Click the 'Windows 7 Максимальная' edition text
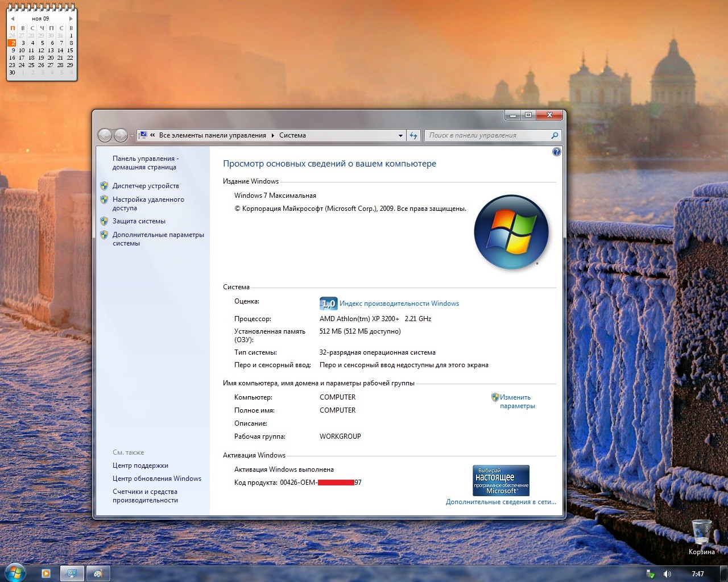Screen dimensions: 728x582 point(275,196)
